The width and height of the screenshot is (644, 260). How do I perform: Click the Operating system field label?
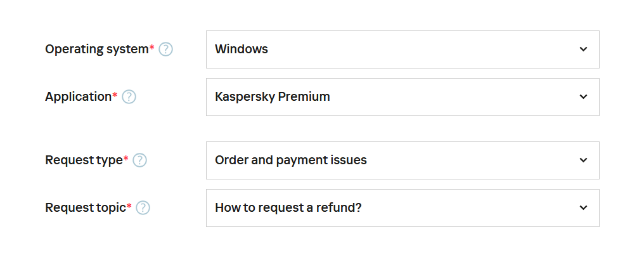click(x=96, y=49)
